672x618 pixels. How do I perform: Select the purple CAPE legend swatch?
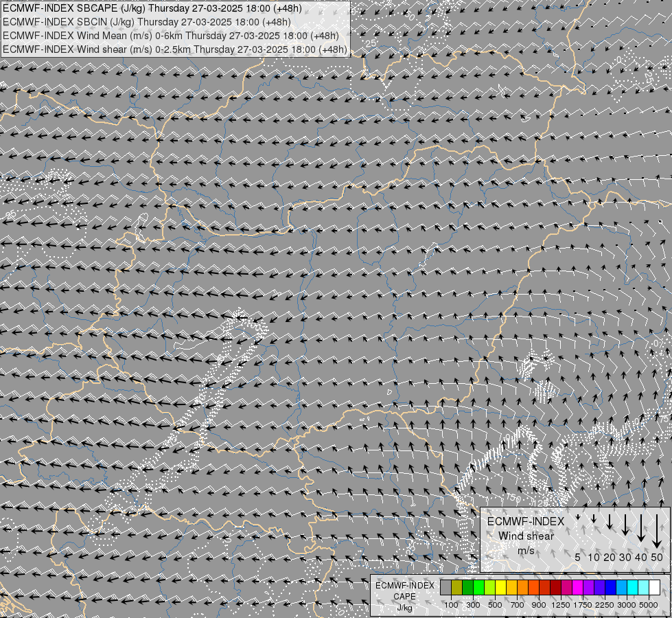point(588,587)
